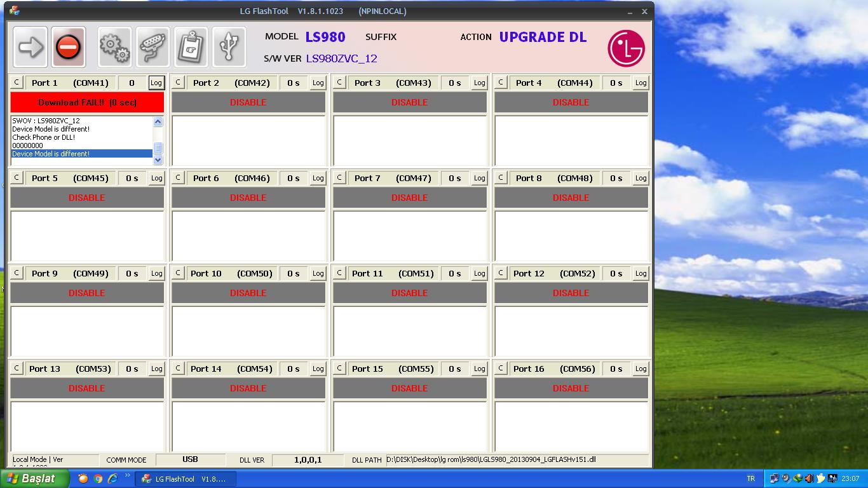This screenshot has height=488, width=868.
Task: Click the Port 2 DISABLE status
Action: click(248, 102)
